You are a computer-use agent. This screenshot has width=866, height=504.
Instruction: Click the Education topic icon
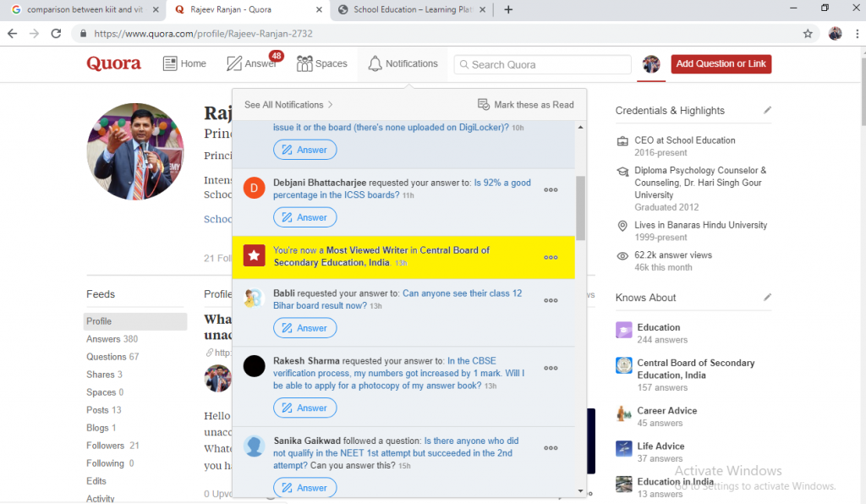tap(623, 330)
